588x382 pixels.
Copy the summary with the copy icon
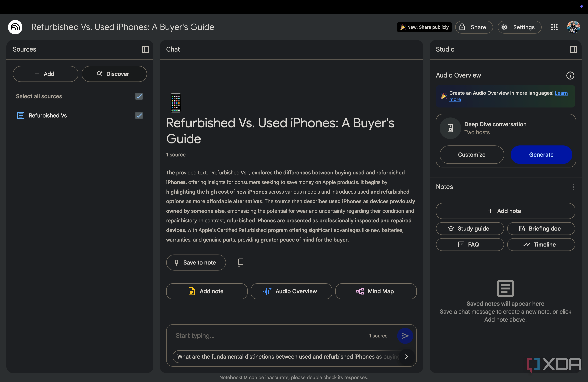tap(240, 262)
